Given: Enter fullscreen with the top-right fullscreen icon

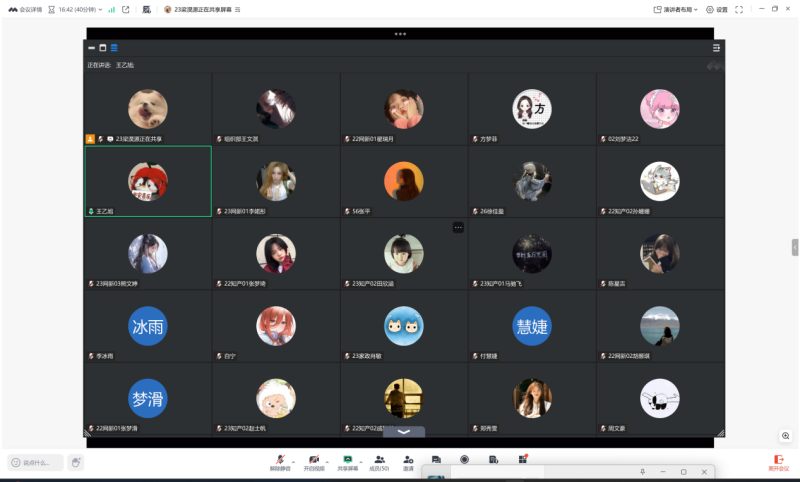Looking at the screenshot, I should [x=739, y=9].
